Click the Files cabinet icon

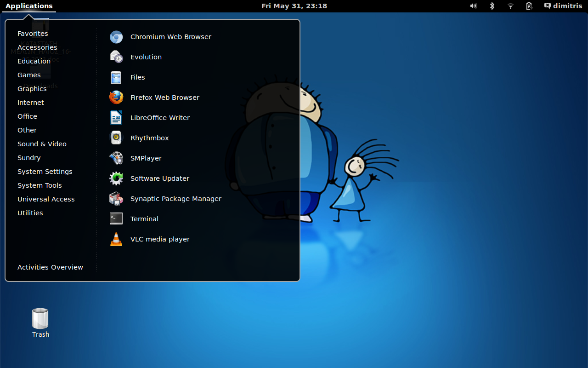point(116,77)
